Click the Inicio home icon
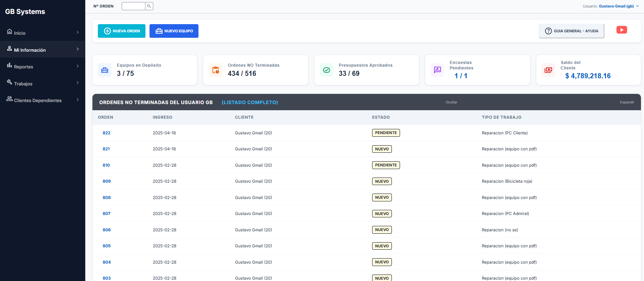This screenshot has height=281, width=644. (x=10, y=32)
